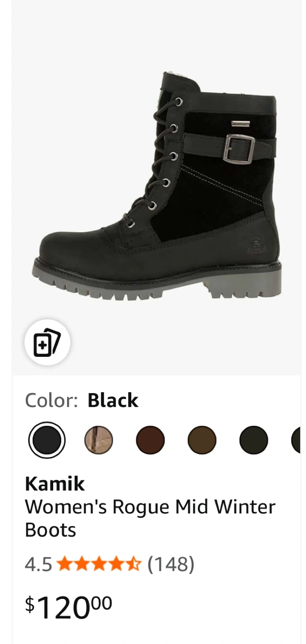Tap the Color: Black label

82,400
